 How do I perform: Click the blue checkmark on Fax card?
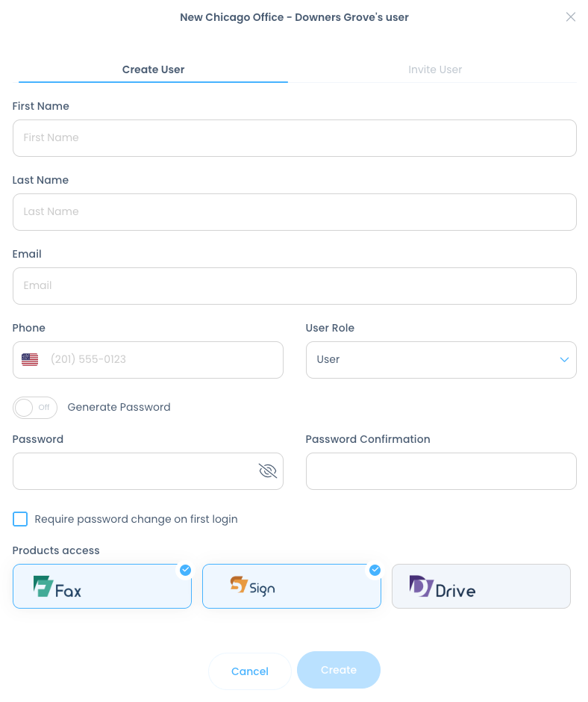tap(185, 571)
